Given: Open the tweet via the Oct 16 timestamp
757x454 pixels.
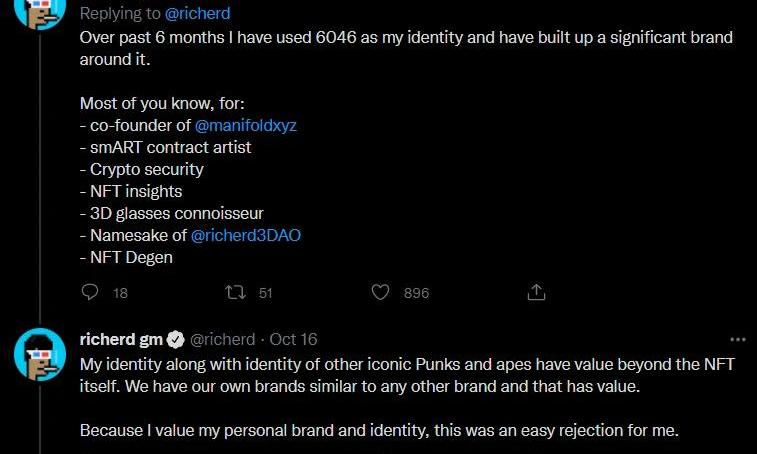Looking at the screenshot, I should tap(294, 339).
